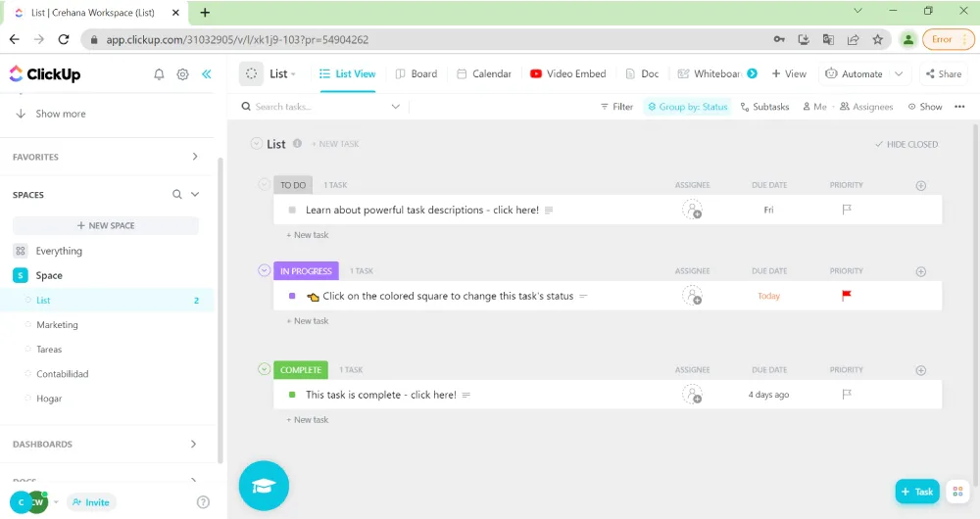The width and height of the screenshot is (980, 519).
Task: Add assignee to 'Learn about powerful task descriptions' task
Action: (692, 210)
